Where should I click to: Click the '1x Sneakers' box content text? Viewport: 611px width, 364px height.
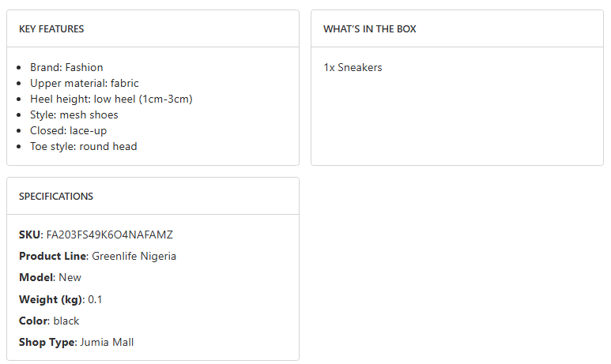[x=353, y=68]
